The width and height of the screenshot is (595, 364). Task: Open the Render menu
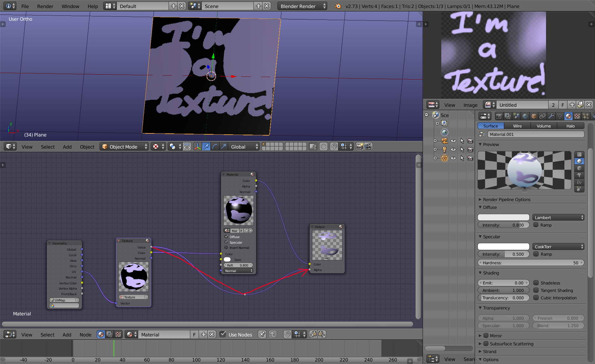click(45, 6)
